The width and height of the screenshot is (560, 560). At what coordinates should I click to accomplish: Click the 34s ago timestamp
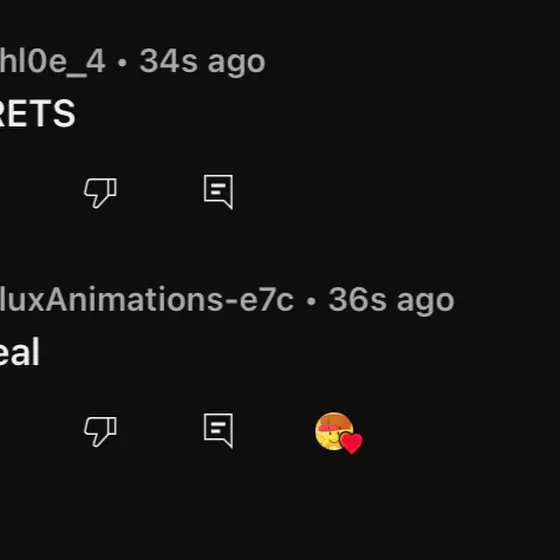pyautogui.click(x=202, y=61)
